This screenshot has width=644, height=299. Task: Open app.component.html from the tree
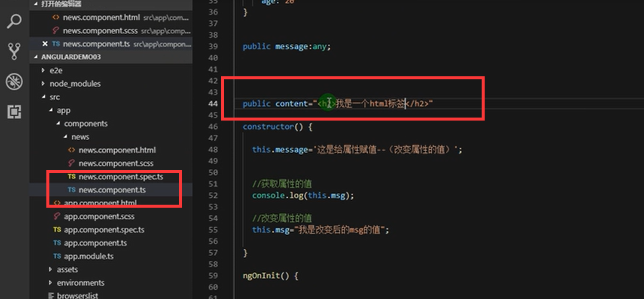(x=100, y=203)
